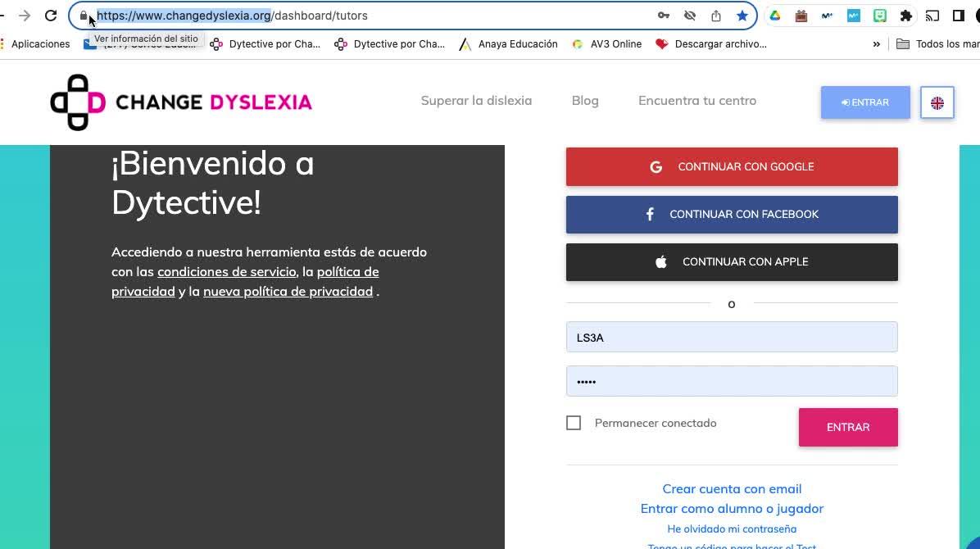Toggle the browser side panel icon
This screenshot has width=980, height=549.
point(959,16)
